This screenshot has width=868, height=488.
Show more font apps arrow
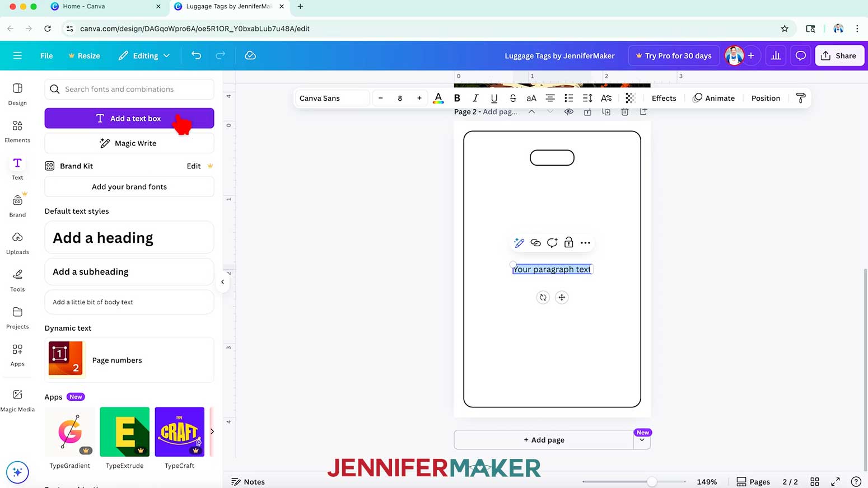[212, 431]
